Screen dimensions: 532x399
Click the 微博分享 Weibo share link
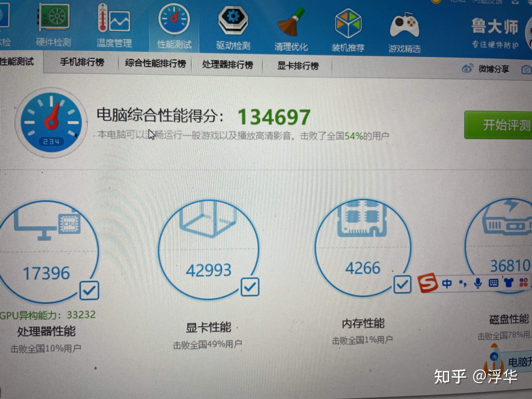493,69
